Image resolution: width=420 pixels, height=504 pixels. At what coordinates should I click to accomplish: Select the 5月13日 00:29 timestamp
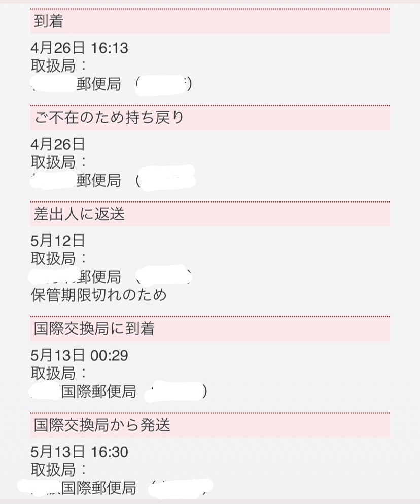pos(79,355)
